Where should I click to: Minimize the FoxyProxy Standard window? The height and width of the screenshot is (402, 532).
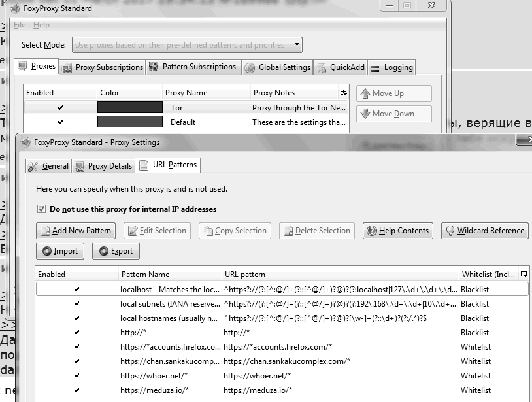(390, 6)
